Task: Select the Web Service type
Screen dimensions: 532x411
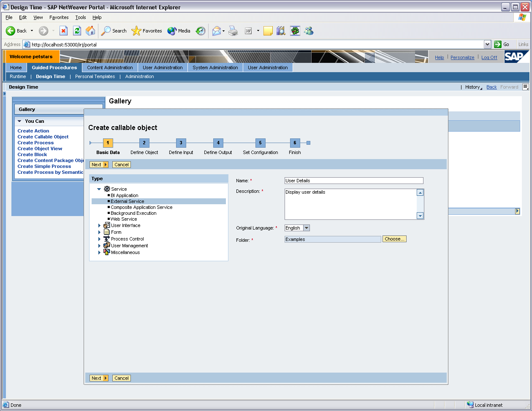Action: pos(124,219)
